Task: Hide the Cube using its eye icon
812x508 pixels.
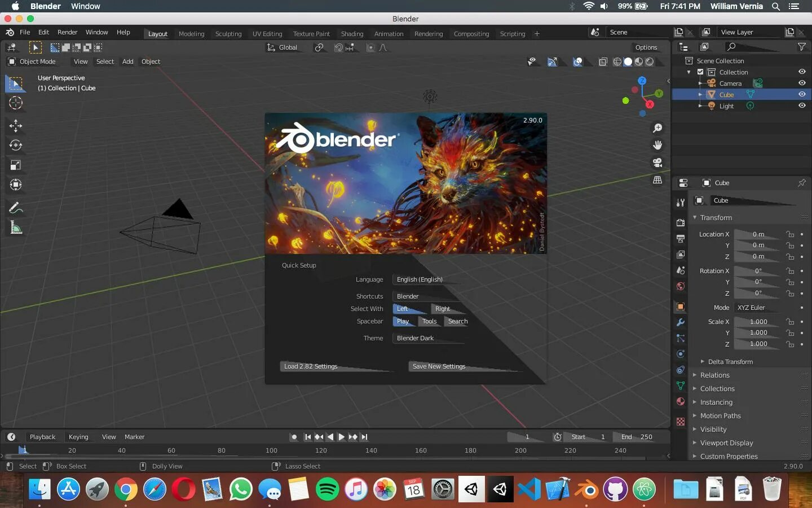Action: point(802,94)
